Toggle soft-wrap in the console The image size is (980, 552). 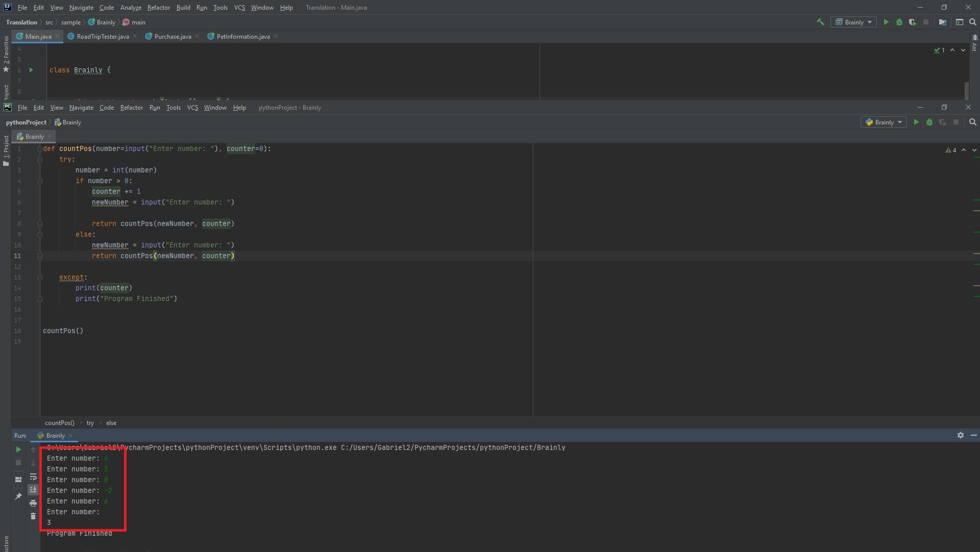pyautogui.click(x=33, y=476)
